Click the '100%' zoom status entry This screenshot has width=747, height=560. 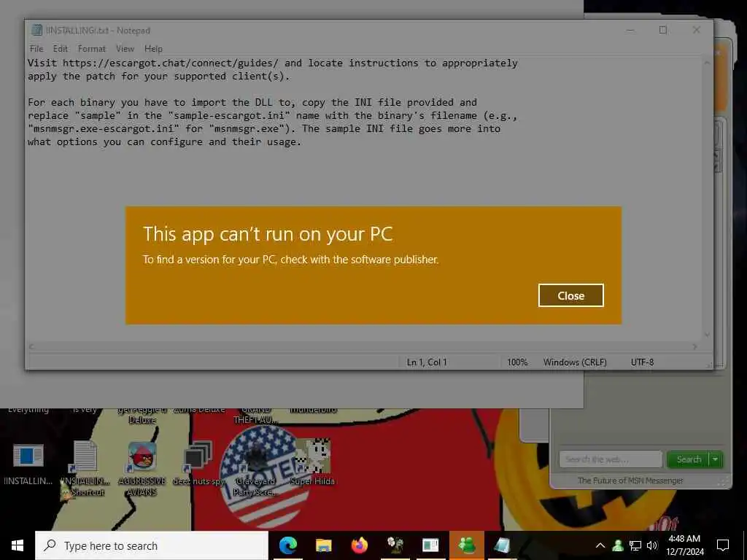tap(517, 362)
